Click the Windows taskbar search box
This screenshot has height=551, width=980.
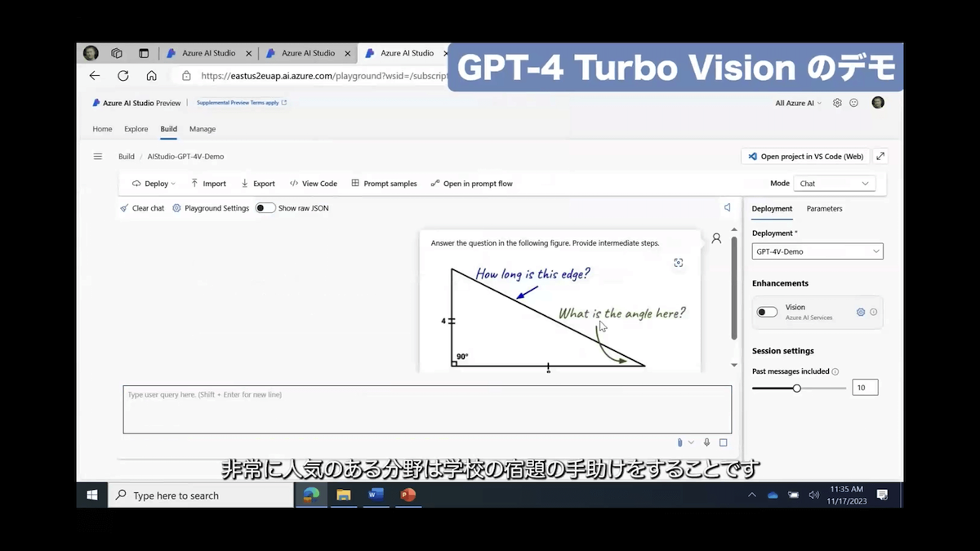[x=201, y=495]
